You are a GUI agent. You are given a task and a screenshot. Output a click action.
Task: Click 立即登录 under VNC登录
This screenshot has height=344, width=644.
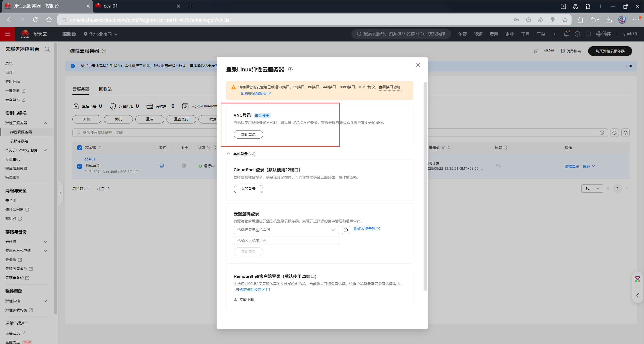(x=248, y=134)
